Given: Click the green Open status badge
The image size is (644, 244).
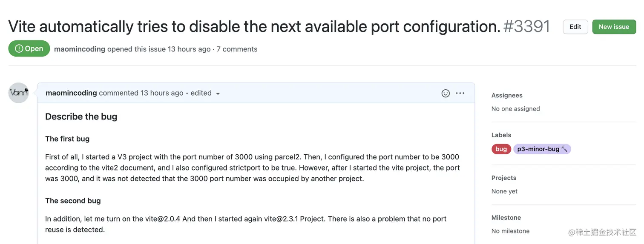Looking at the screenshot, I should (29, 49).
